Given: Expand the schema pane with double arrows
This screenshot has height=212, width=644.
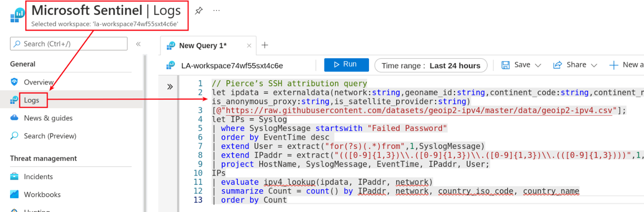Looking at the screenshot, I should tap(170, 87).
